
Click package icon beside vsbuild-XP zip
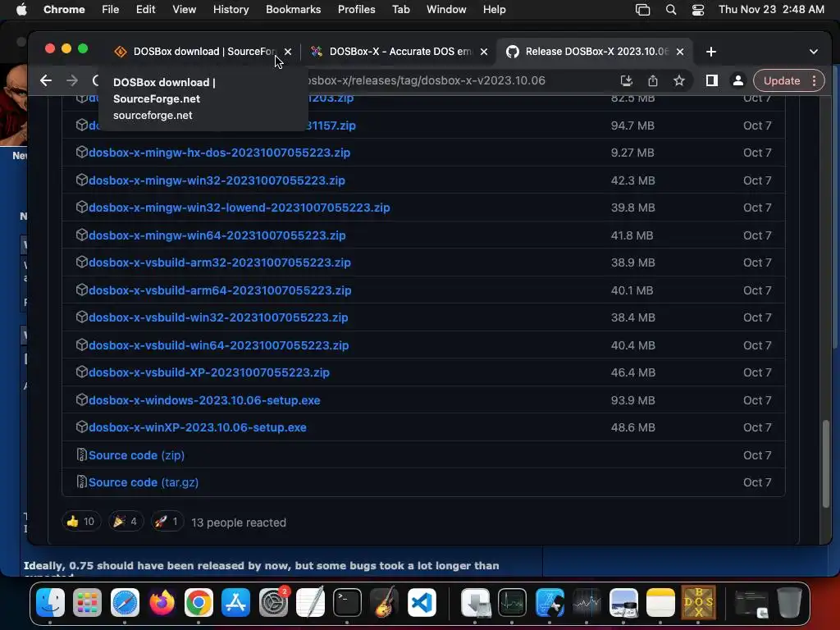point(81,372)
